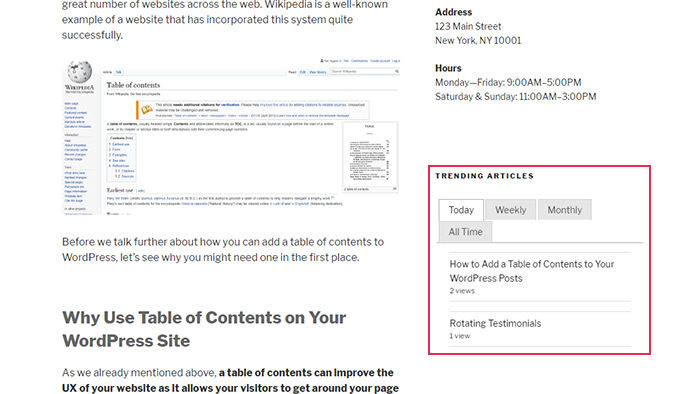This screenshot has height=394, width=700.
Task: Click the Trending Articles widget heading
Action: point(484,176)
